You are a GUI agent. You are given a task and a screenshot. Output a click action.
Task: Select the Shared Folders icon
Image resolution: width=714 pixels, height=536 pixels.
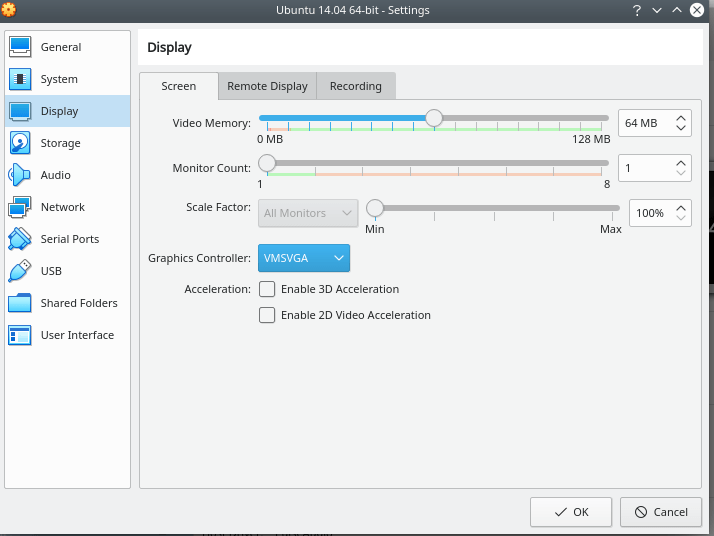pos(21,303)
